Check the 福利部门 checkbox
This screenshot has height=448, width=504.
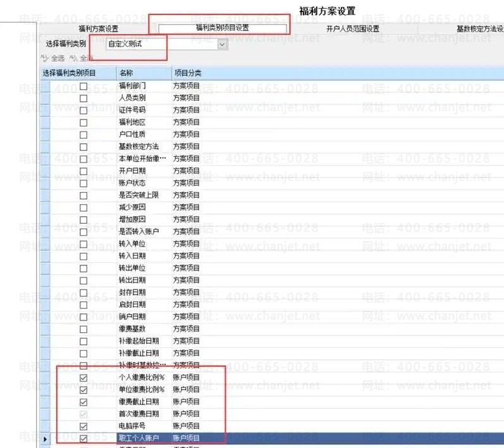(83, 85)
